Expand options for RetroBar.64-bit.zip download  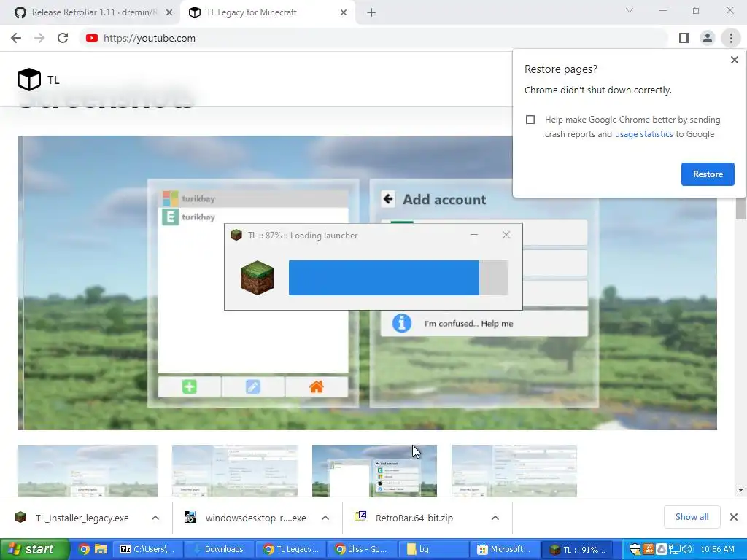[495, 518]
